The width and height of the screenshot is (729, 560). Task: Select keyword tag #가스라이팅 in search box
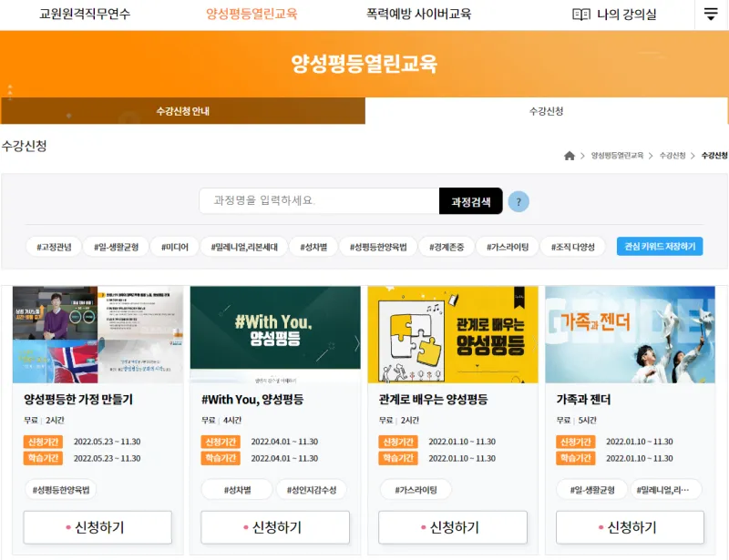[x=508, y=247]
